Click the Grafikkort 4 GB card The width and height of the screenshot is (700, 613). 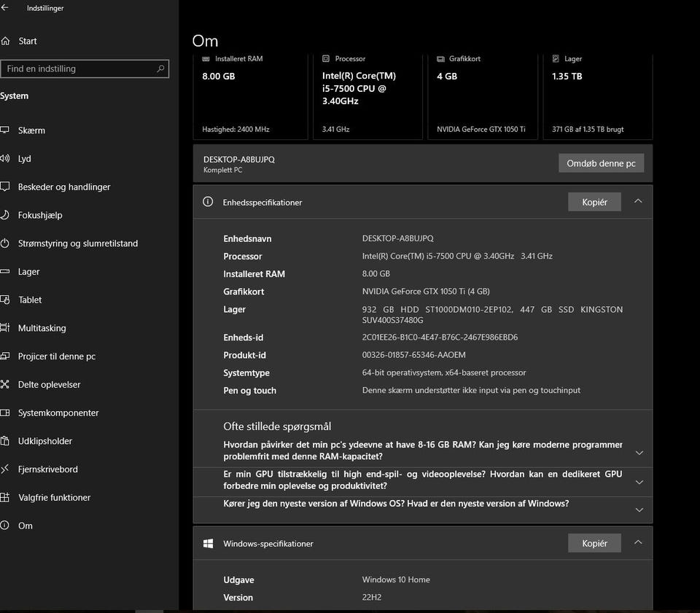(482, 95)
